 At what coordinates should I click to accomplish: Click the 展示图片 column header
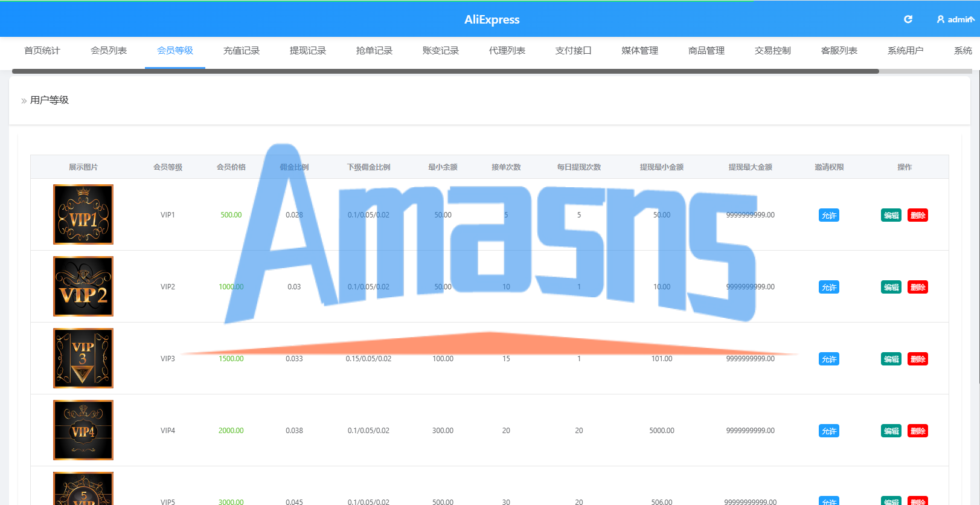pos(83,167)
